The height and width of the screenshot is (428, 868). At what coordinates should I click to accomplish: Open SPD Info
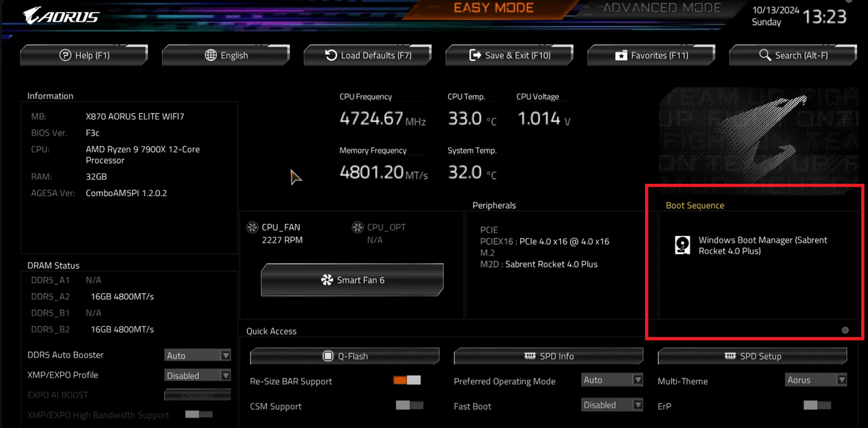click(549, 356)
